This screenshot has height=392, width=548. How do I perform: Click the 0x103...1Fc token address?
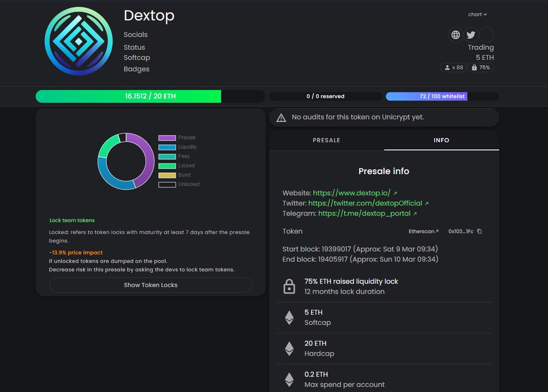click(x=461, y=232)
